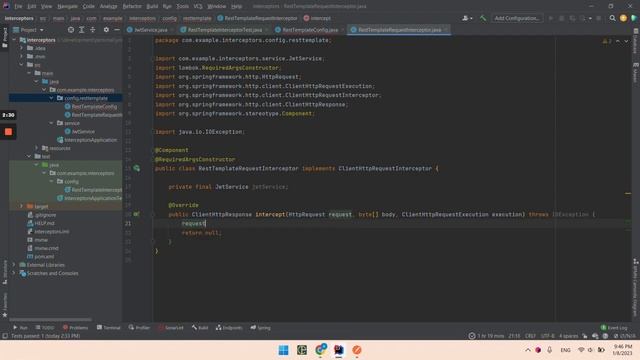Image resolution: width=640 pixels, height=360 pixels.
Task: Open the IntelliJ IDEA taskbar icon
Action: [x=339, y=350]
